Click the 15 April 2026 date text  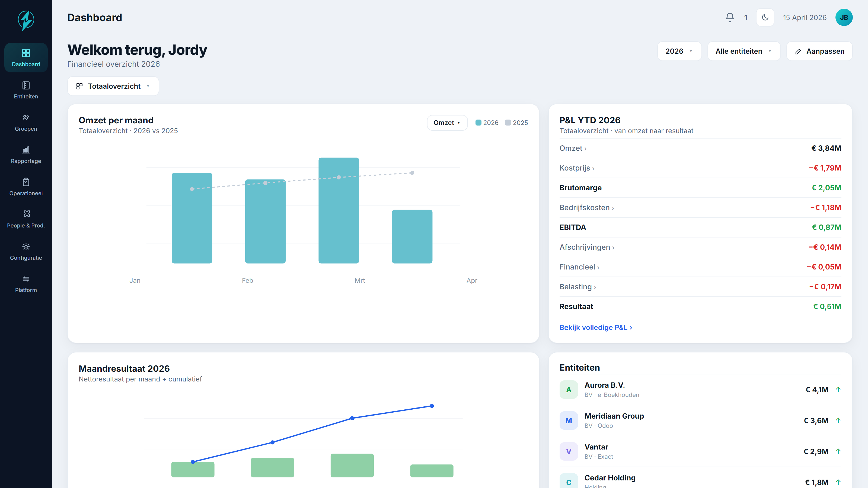pyautogui.click(x=805, y=18)
